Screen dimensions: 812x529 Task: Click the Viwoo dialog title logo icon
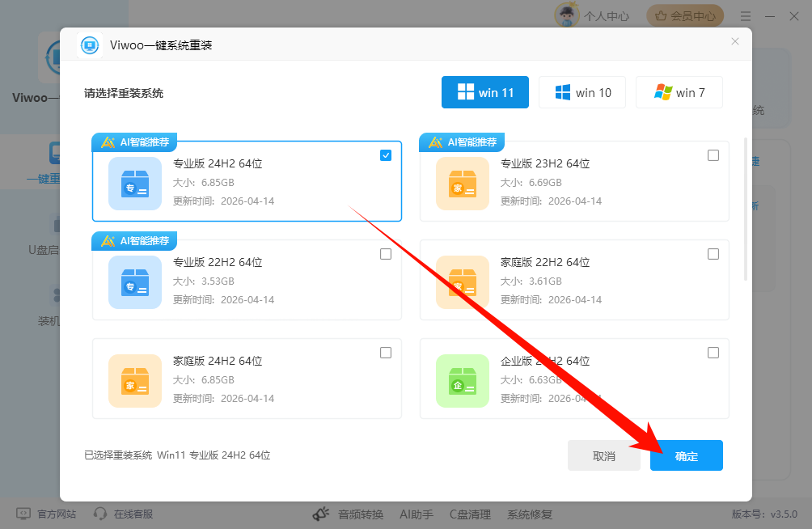coord(90,45)
